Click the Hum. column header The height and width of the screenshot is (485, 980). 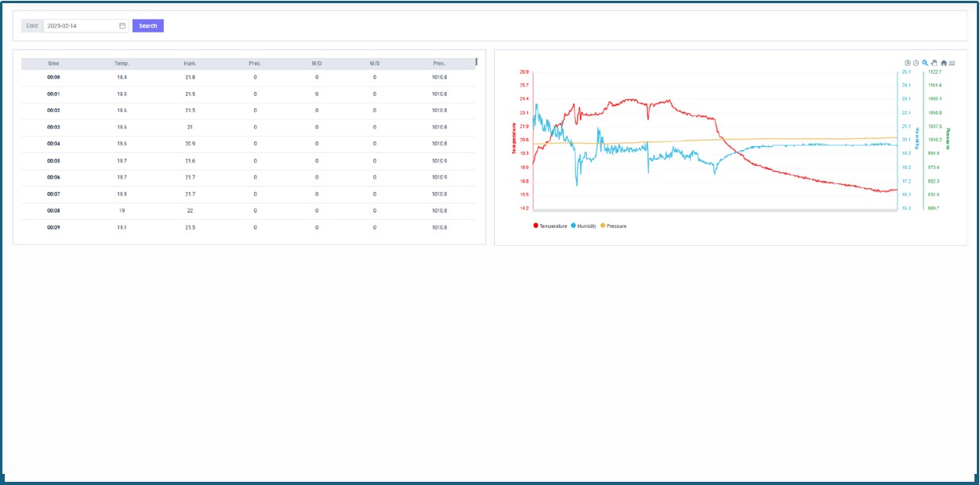click(190, 64)
